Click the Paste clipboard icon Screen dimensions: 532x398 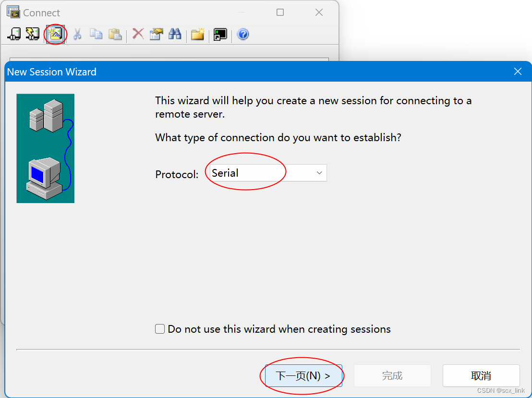115,34
